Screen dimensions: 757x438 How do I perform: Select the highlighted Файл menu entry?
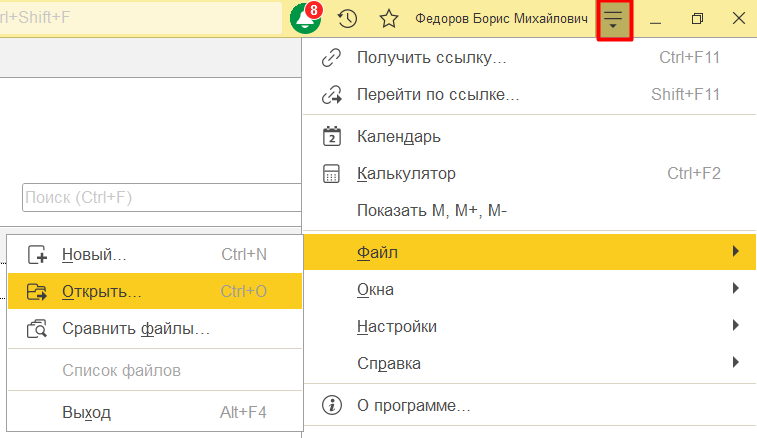pos(530,252)
